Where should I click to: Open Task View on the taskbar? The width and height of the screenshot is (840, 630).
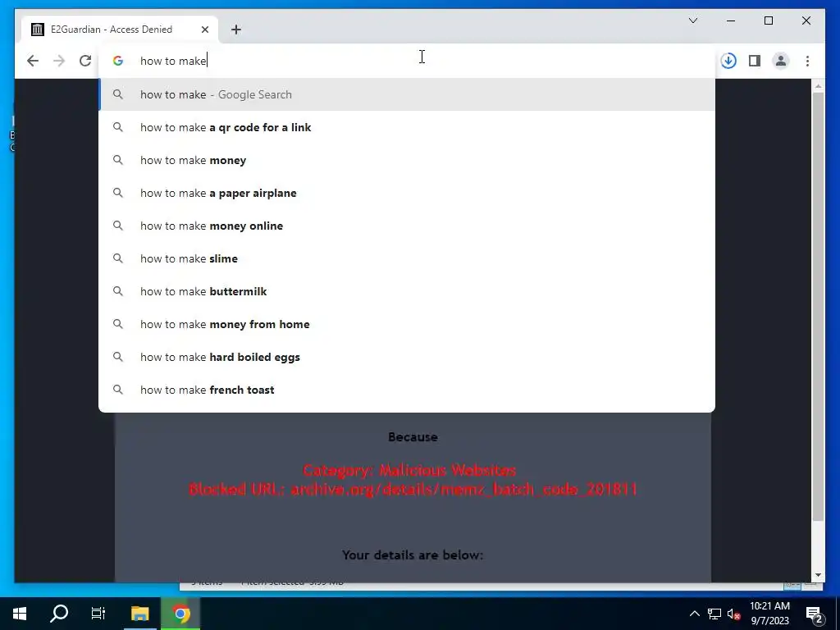(x=98, y=614)
